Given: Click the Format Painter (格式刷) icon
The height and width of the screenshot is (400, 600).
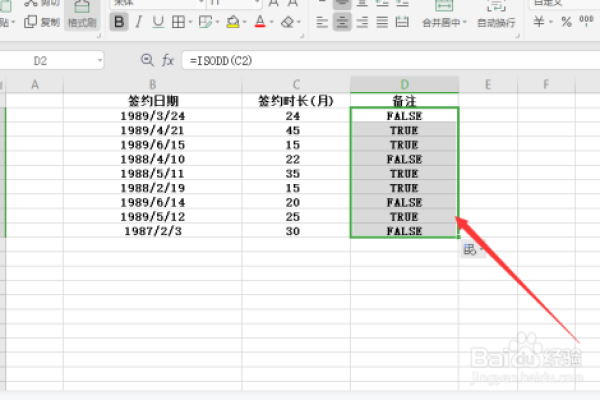Looking at the screenshot, I should coord(81,14).
